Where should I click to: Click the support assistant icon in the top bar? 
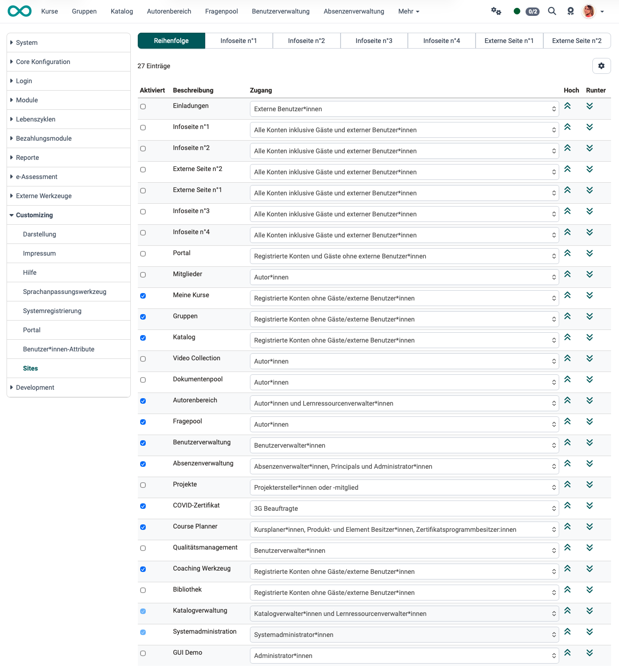(x=570, y=11)
